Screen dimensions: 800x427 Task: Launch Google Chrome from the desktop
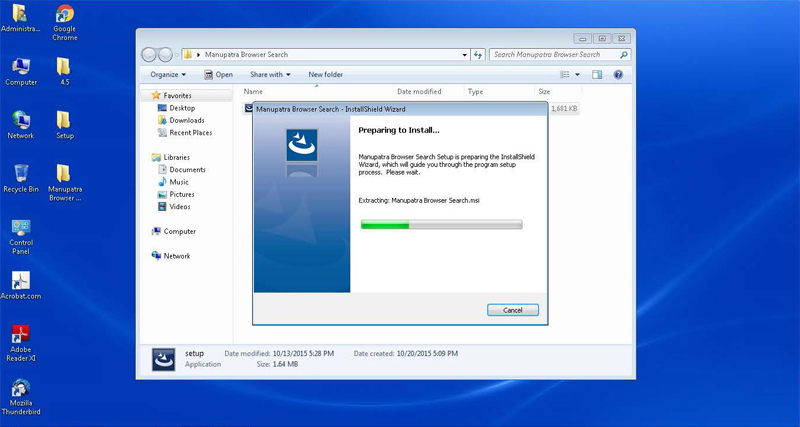pyautogui.click(x=65, y=22)
